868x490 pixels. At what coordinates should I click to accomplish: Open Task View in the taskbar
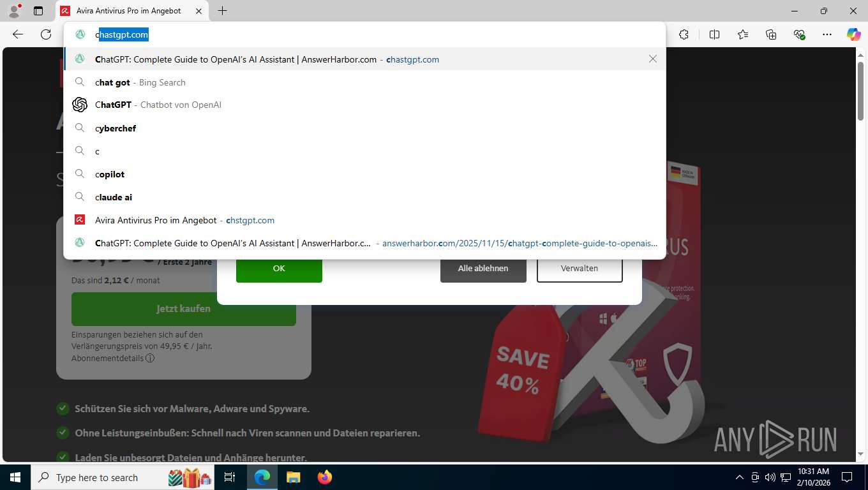pyautogui.click(x=230, y=477)
